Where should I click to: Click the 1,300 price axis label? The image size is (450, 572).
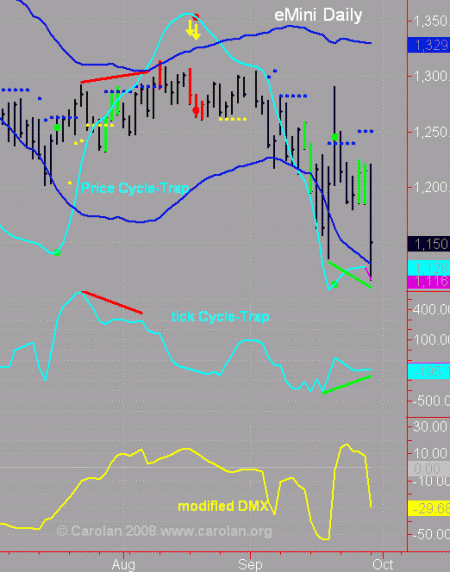point(430,76)
